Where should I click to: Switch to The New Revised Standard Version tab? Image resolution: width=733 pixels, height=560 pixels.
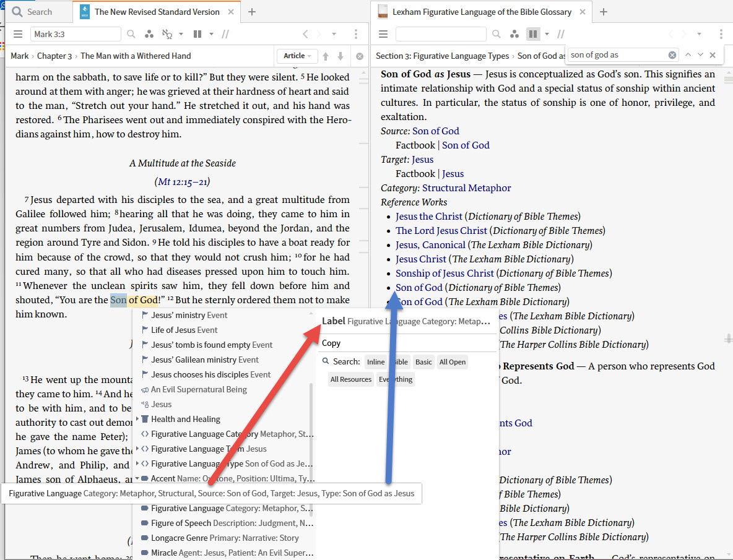click(157, 12)
